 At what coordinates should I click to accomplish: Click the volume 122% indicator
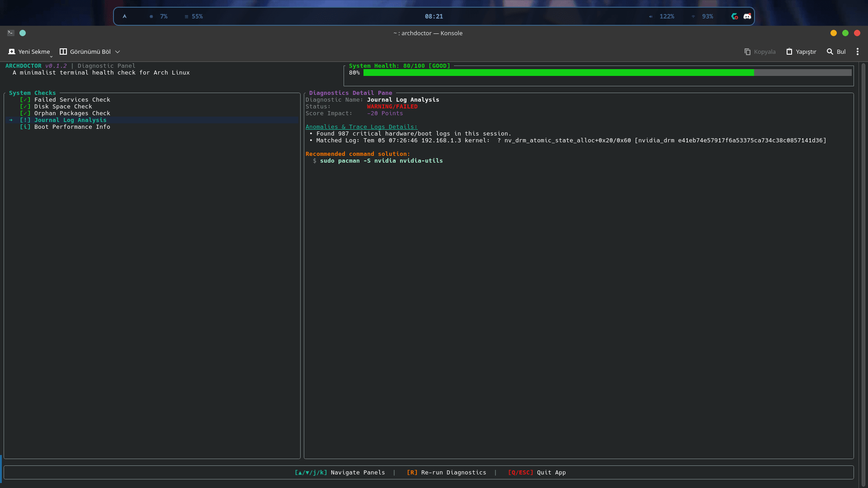pos(662,16)
